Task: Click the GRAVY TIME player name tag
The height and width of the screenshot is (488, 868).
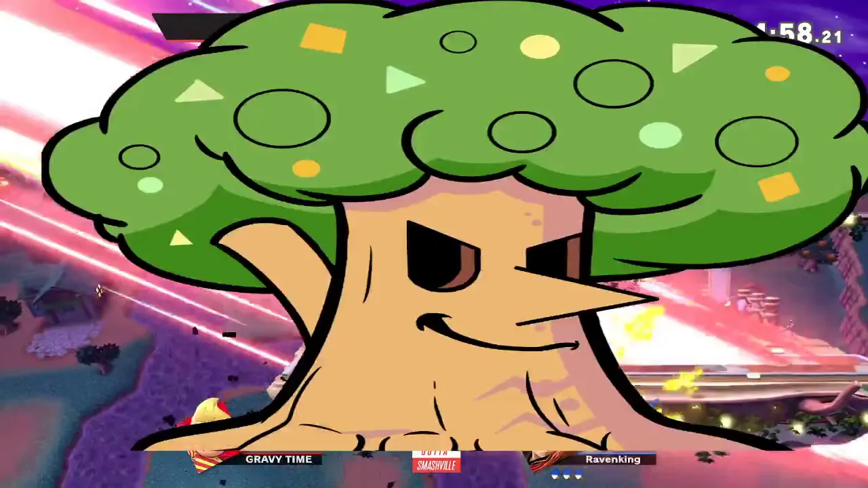Action: 279,460
